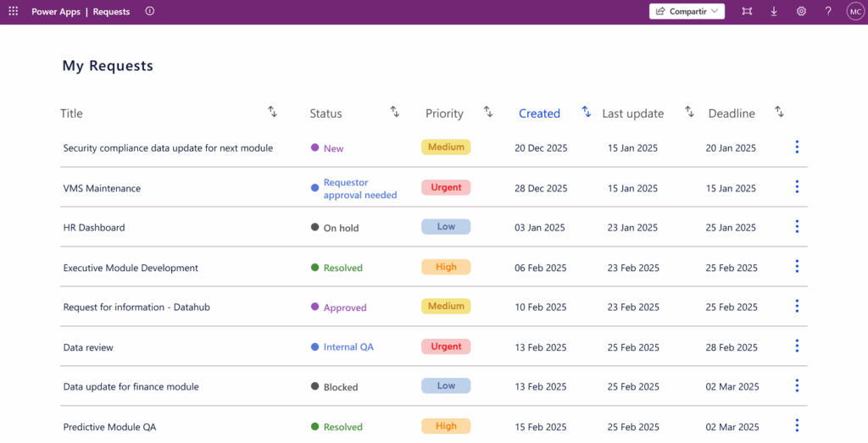
Task: Open the settings gear icon
Action: click(x=801, y=12)
